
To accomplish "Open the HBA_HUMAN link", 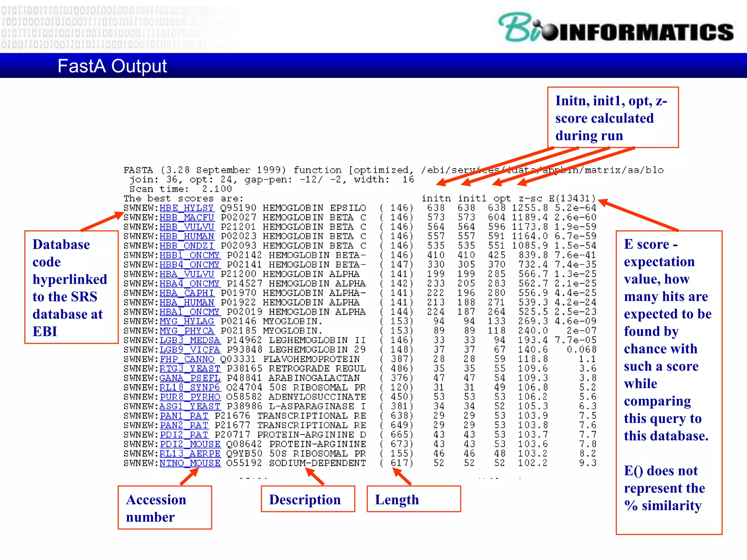I will (x=187, y=303).
